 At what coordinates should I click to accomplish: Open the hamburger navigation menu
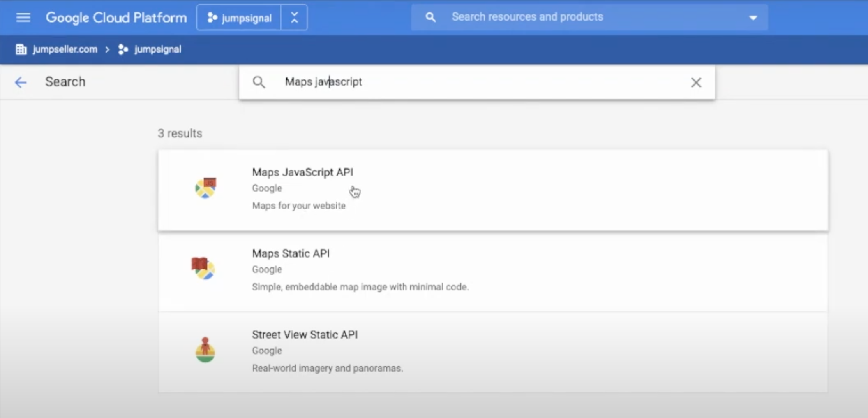23,17
